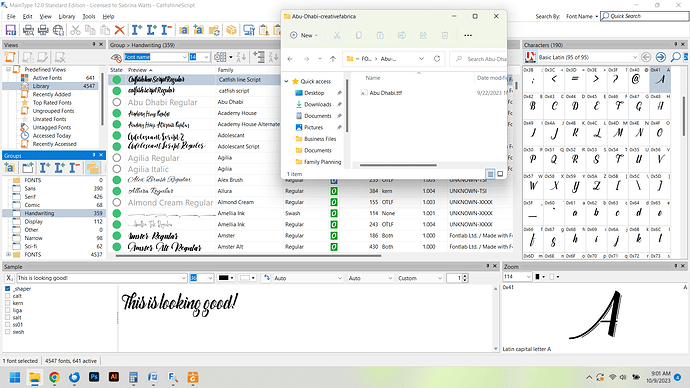Click the new group icon in the Groups toolbar
The width and height of the screenshot is (690, 388).
pyautogui.click(x=27, y=168)
